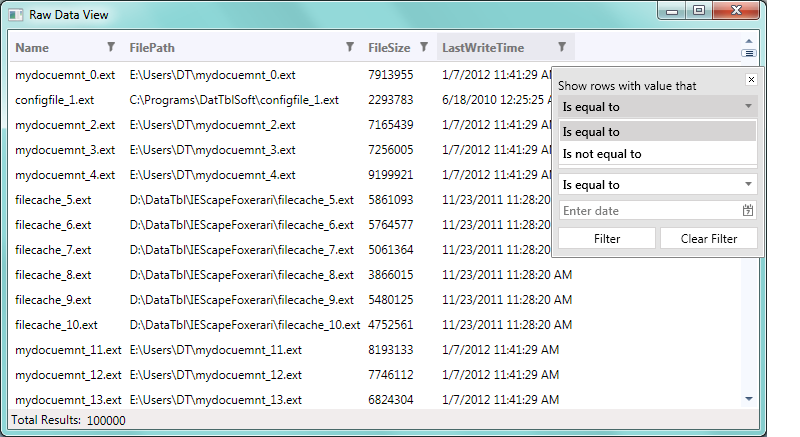The image size is (800, 437).
Task: Click the grid options icon above scrollbar
Action: 748,52
